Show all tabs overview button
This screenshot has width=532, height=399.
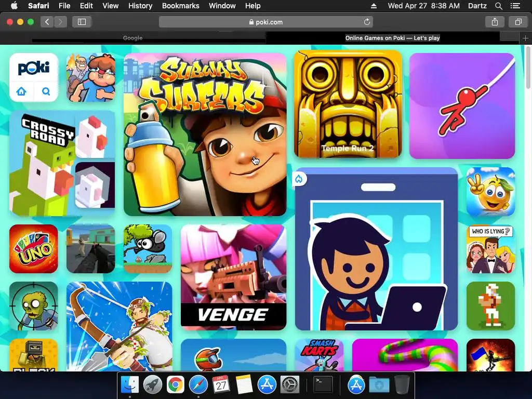[x=518, y=22]
